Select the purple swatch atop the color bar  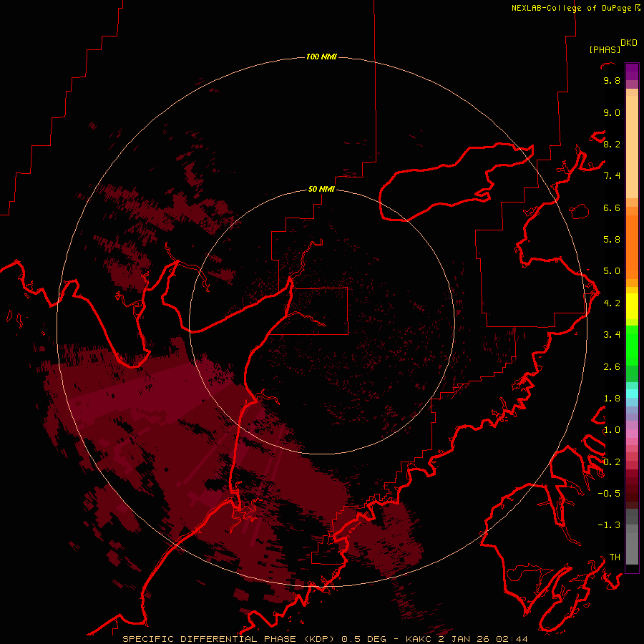coord(632,72)
